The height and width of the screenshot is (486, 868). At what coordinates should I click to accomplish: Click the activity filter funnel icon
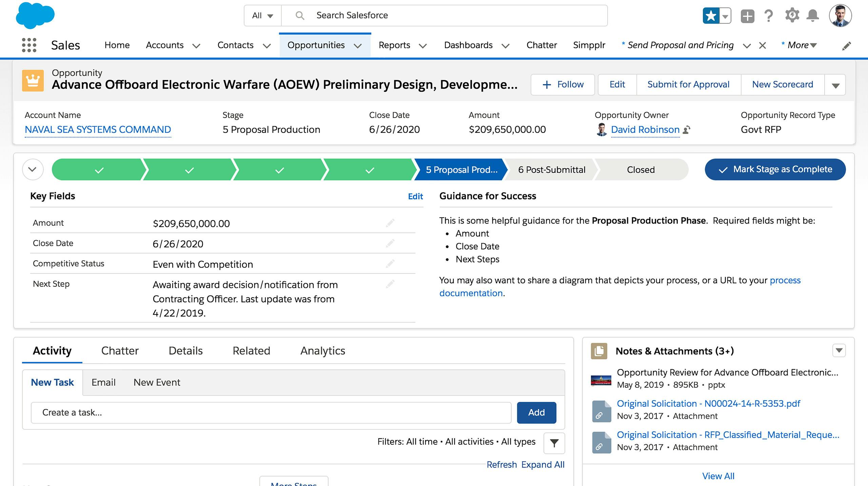click(x=554, y=443)
